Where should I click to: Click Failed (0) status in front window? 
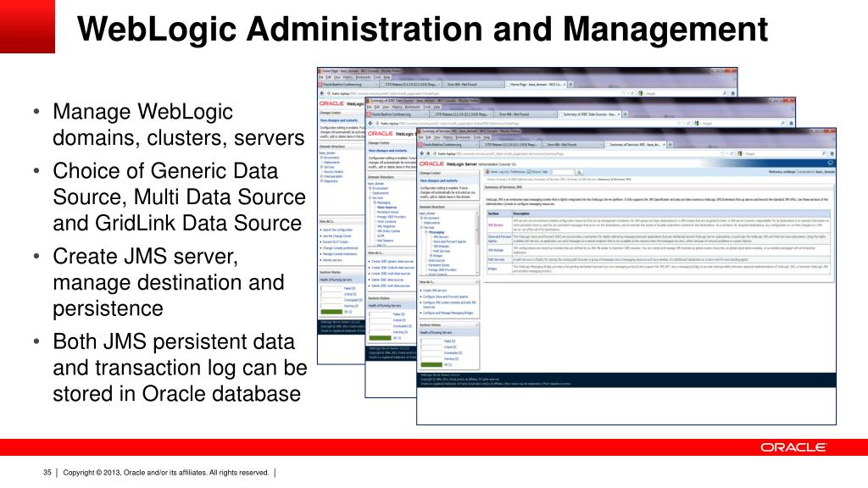pyautogui.click(x=449, y=341)
